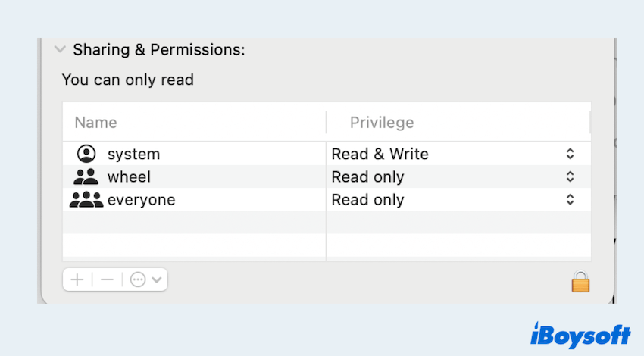The image size is (644, 356).
Task: Click the Privilege column header
Action: tap(382, 123)
